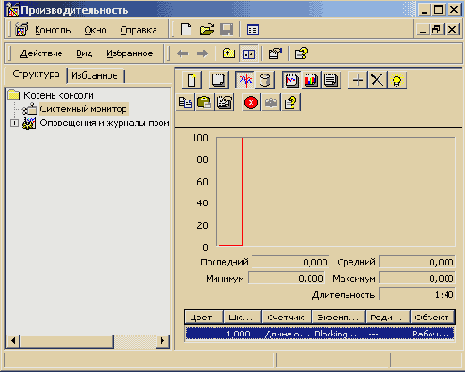The height and width of the screenshot is (372, 465).
Task: Click the New counter set icon
Action: [x=192, y=80]
